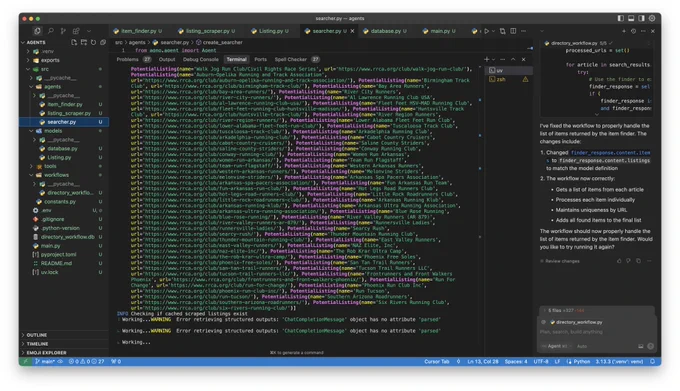Add a new terminal with plus icon
Image resolution: width=680 pixels, height=391 pixels.
[x=487, y=59]
